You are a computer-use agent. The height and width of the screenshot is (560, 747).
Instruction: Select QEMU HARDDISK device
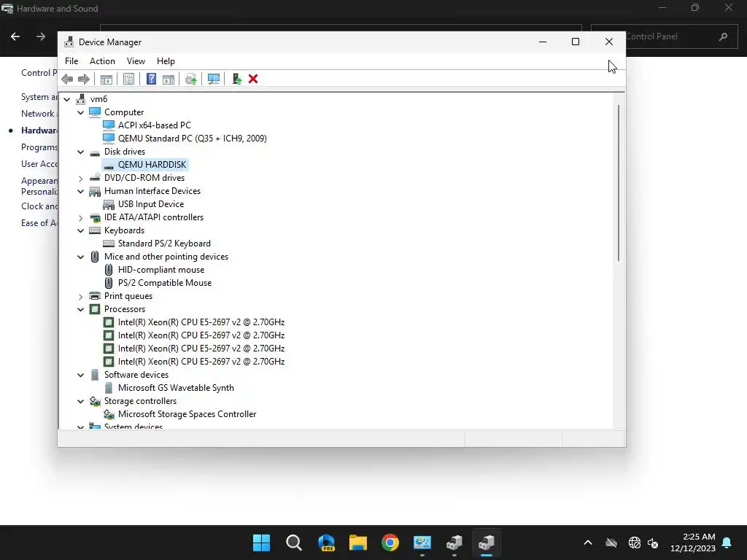152,165
